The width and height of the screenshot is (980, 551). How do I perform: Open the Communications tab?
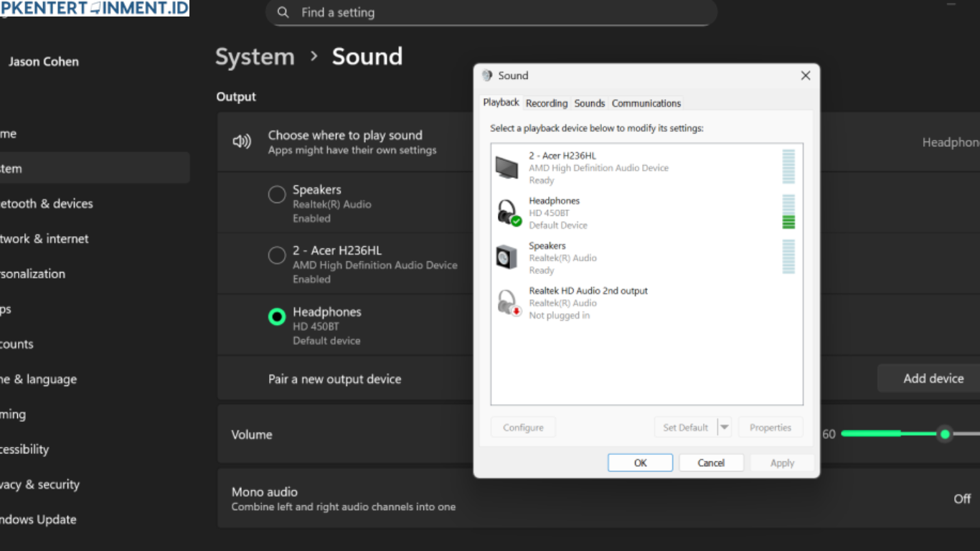click(x=646, y=103)
